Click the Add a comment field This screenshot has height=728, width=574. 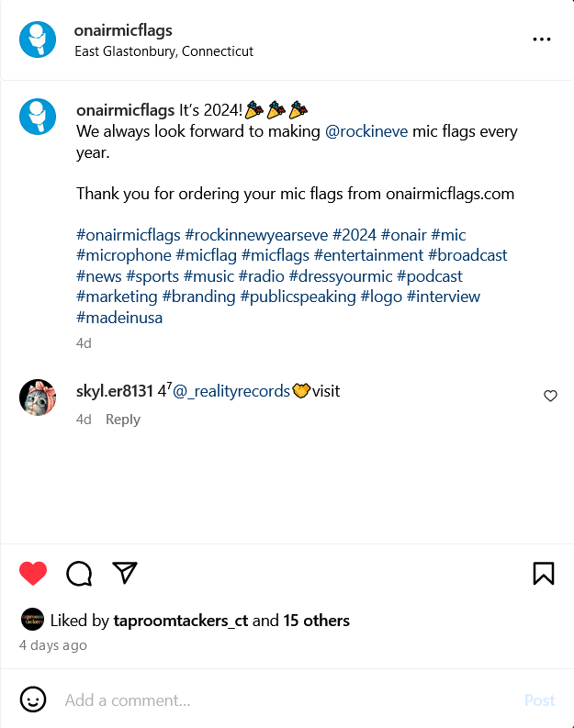click(276, 700)
